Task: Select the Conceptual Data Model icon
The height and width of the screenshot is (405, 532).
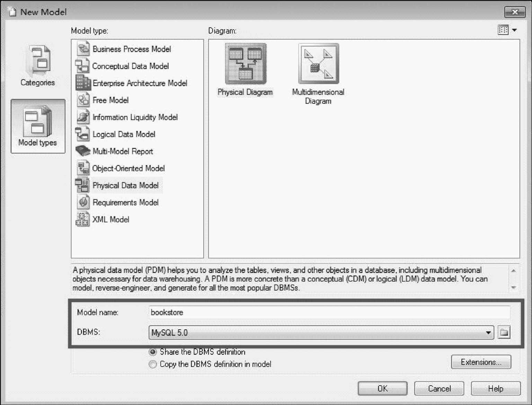Action: (x=82, y=66)
